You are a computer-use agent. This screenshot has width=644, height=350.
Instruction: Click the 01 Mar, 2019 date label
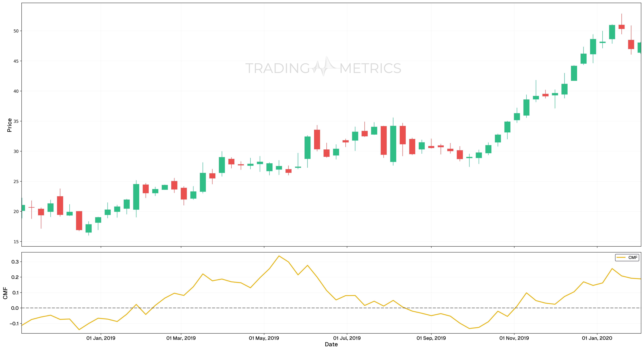(181, 338)
